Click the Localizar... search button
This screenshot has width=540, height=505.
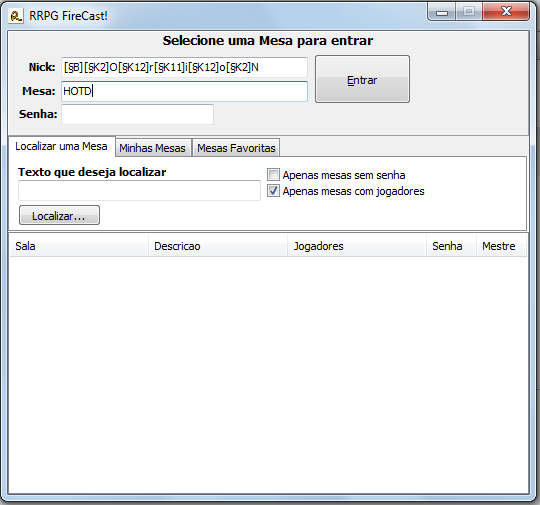click(59, 215)
